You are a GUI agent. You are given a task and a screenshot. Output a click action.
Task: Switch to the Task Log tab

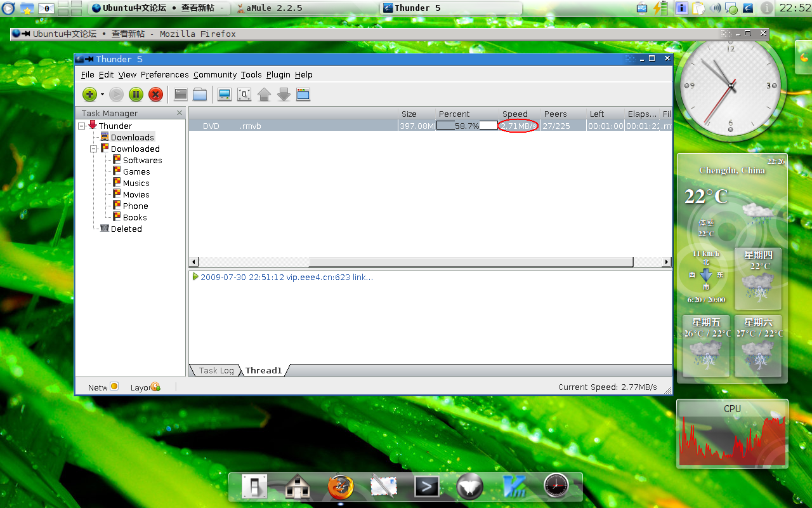click(216, 370)
